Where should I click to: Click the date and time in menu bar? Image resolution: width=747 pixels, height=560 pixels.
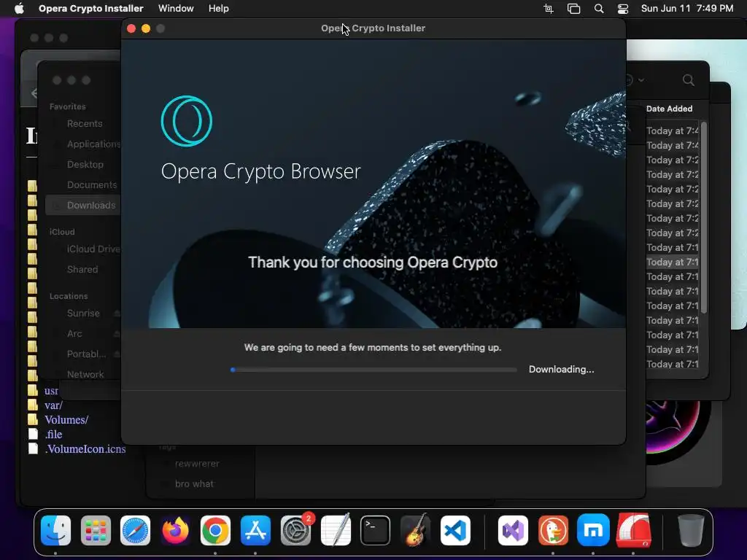(x=687, y=9)
